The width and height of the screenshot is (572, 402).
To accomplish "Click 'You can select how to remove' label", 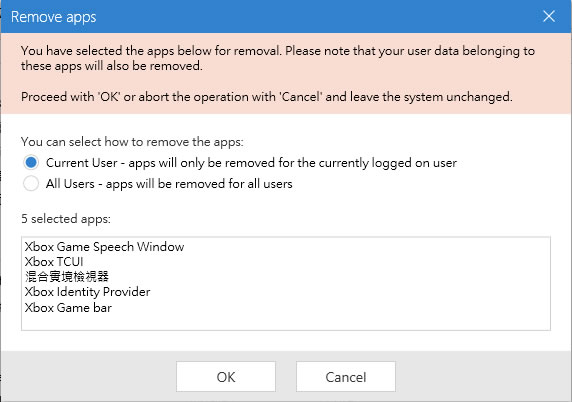I will pos(132,142).
